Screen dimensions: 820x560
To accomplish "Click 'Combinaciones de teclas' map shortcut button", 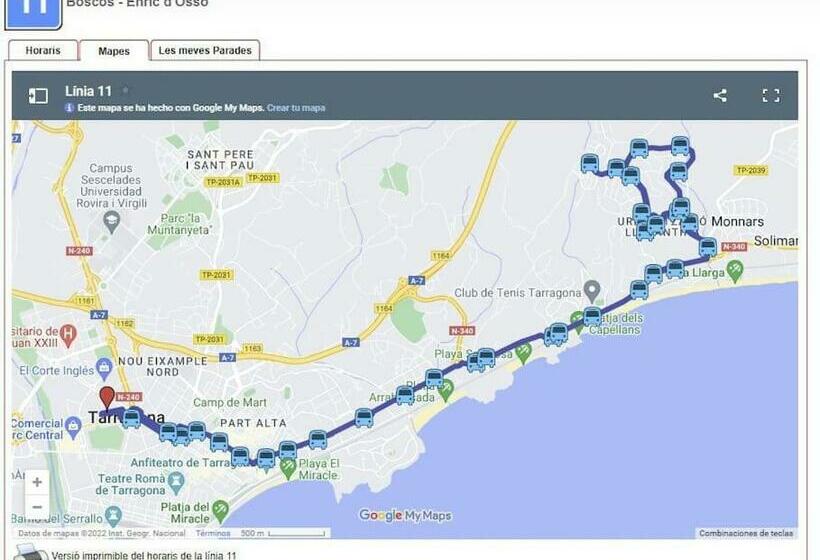I will pos(746,533).
